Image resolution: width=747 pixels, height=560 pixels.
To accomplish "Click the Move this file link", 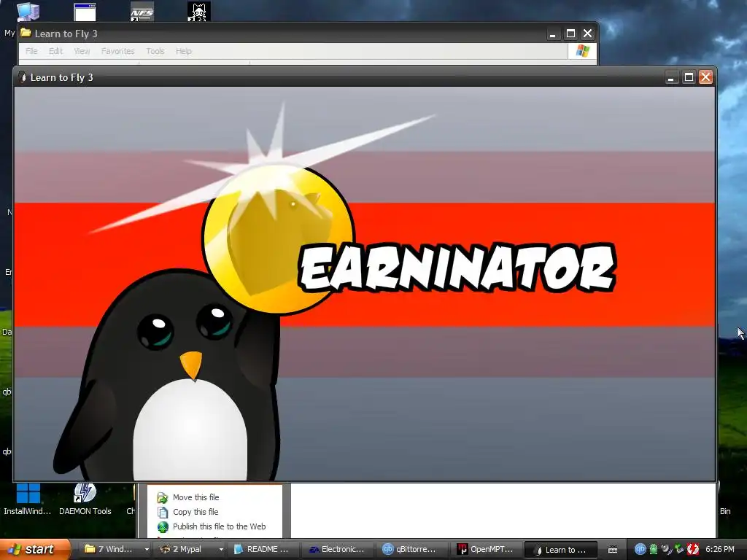I will click(x=196, y=497).
